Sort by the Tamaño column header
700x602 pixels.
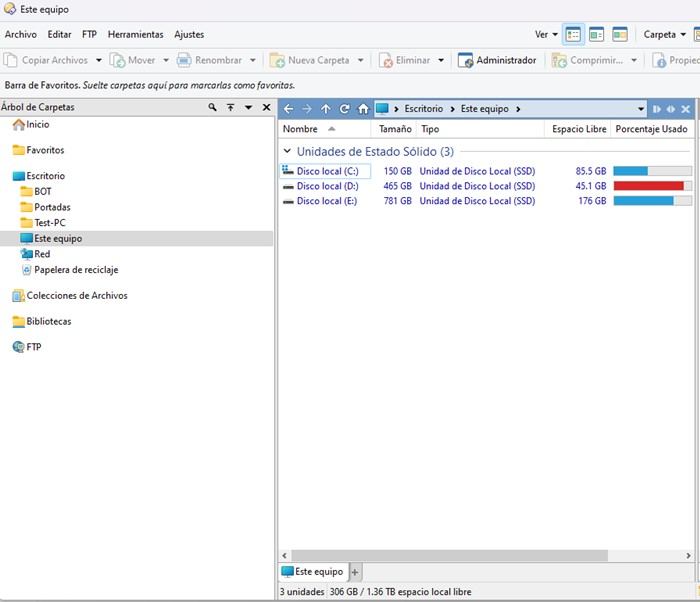[394, 129]
